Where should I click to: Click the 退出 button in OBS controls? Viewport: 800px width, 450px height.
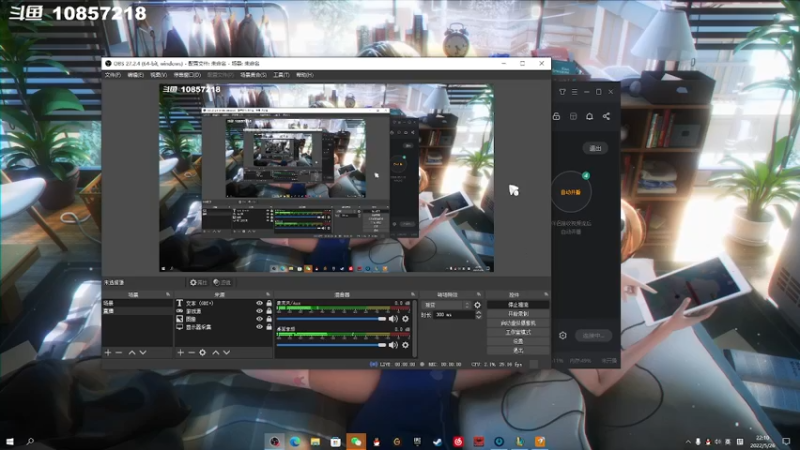[x=518, y=351]
